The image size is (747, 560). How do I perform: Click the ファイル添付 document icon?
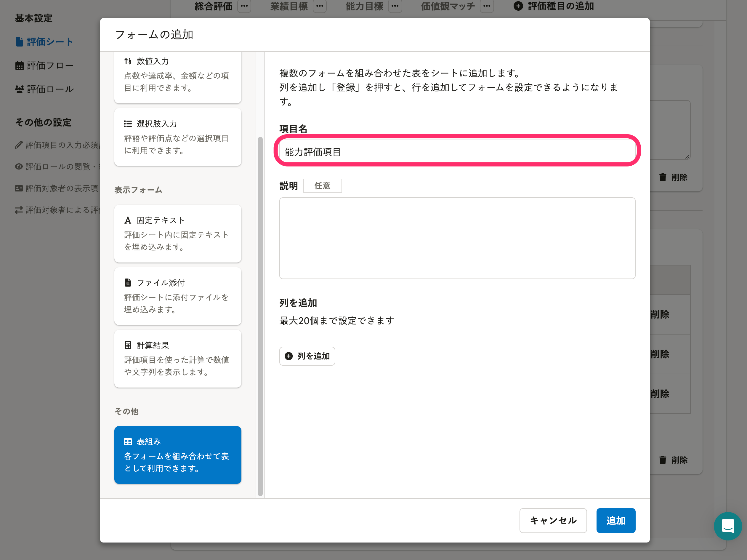pos(128,283)
